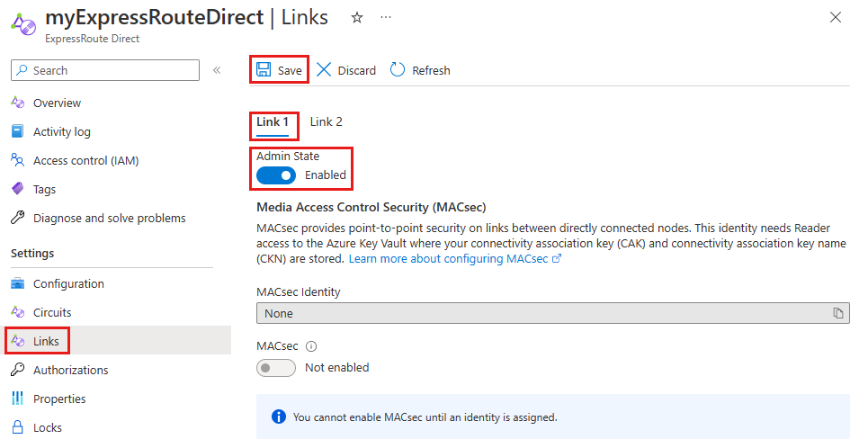Open Access control (IAM)
This screenshot has width=868, height=448.
coord(85,160)
